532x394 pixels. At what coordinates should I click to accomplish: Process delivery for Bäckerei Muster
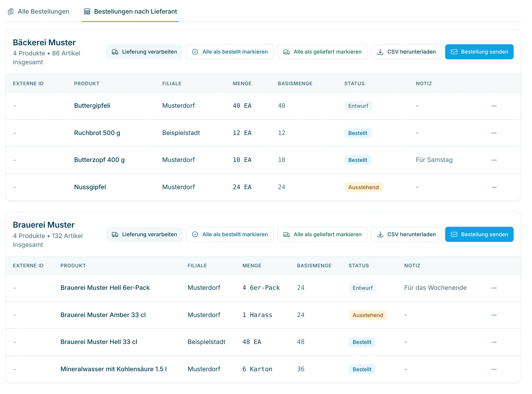pos(144,52)
